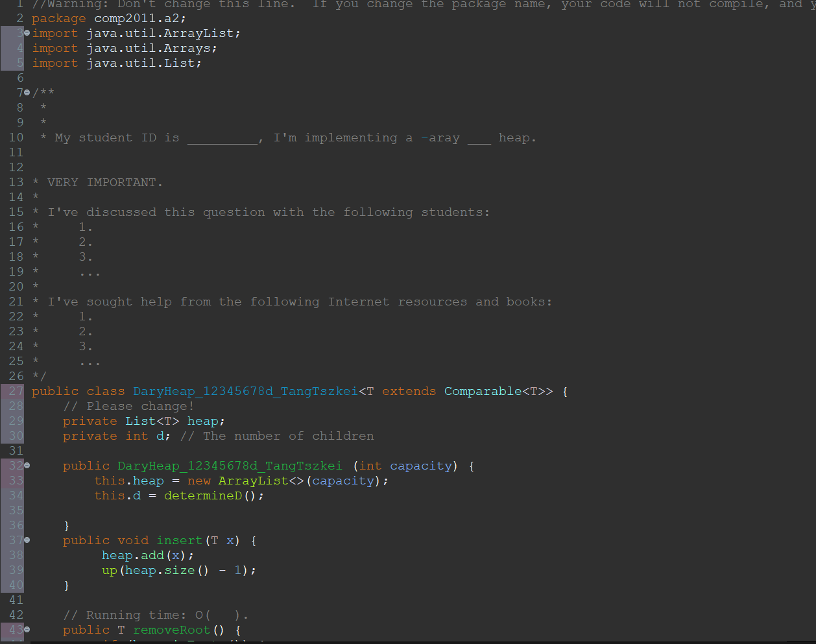Collapse the removeRoot method fold marker

coord(26,629)
